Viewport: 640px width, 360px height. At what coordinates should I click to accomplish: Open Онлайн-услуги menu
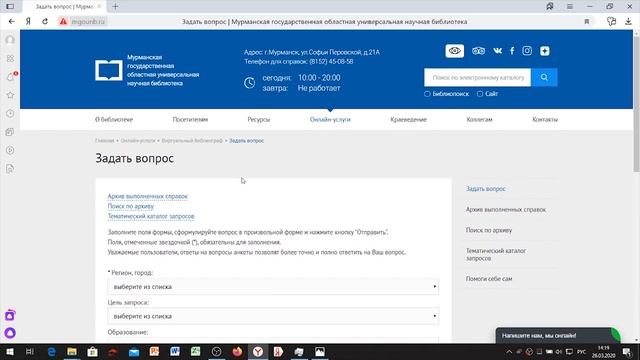tap(330, 120)
